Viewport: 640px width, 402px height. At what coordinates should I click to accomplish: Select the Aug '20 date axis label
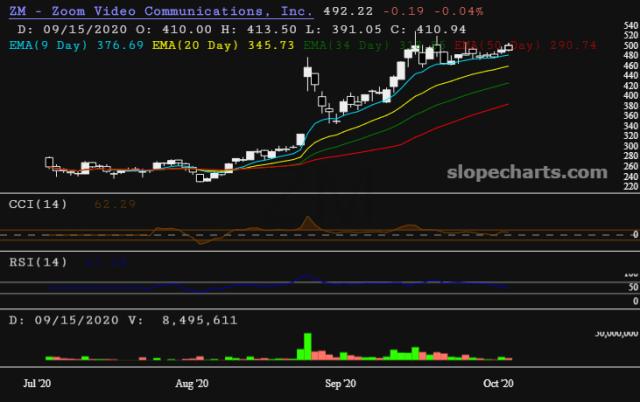190,383
